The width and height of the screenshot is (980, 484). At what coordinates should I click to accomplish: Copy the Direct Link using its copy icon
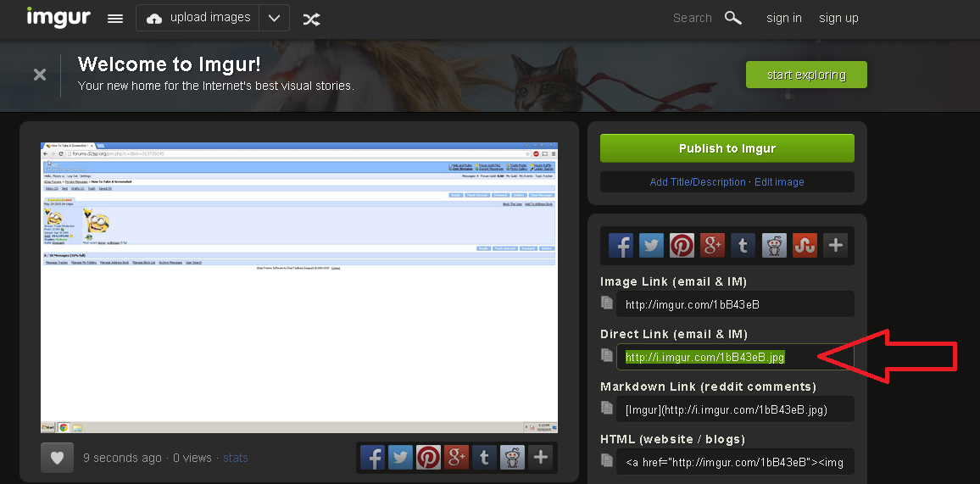point(607,354)
